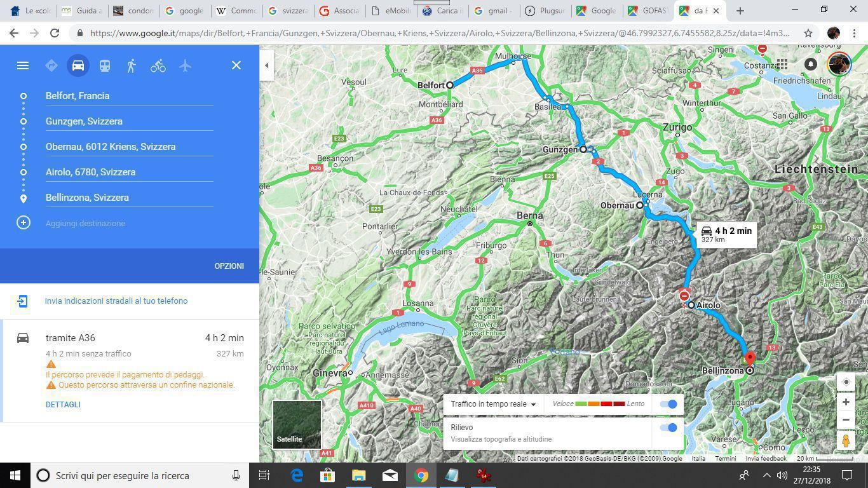The height and width of the screenshot is (488, 868).
Task: Switch to the Guida browser tab
Action: (83, 11)
